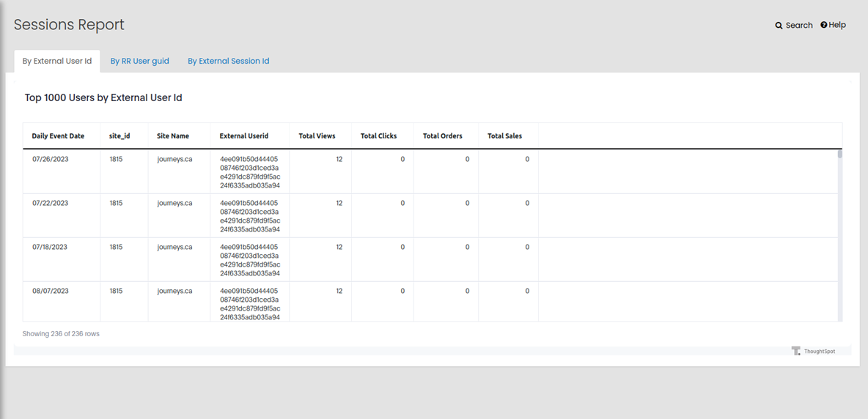Click the table's vertical scrollbar thumb
Screen dimensions: 868x419
coord(839,155)
